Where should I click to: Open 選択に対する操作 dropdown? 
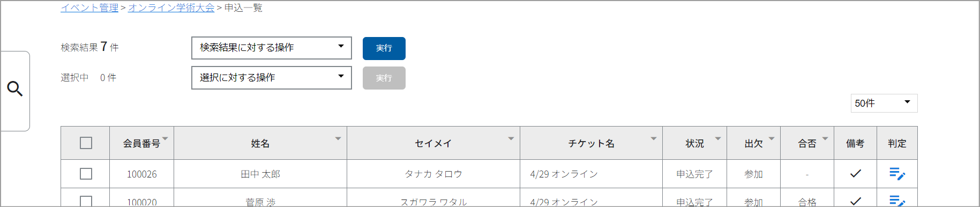(272, 78)
